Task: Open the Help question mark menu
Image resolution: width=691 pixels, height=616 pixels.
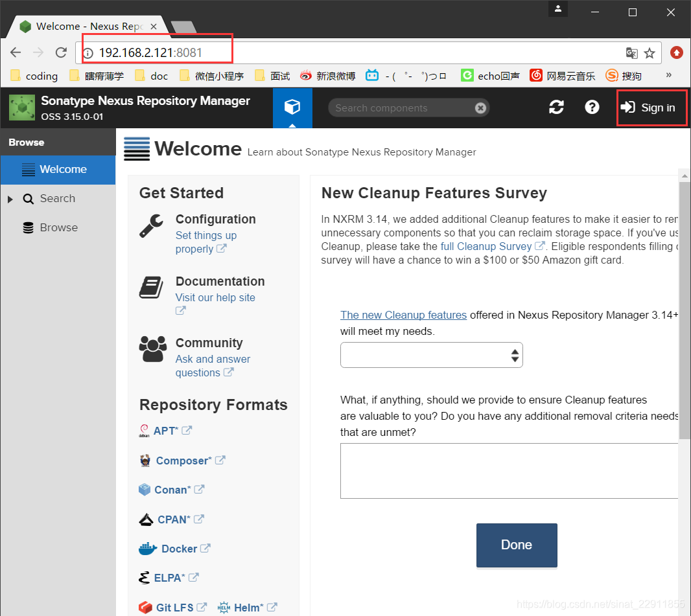Action: pos(592,107)
